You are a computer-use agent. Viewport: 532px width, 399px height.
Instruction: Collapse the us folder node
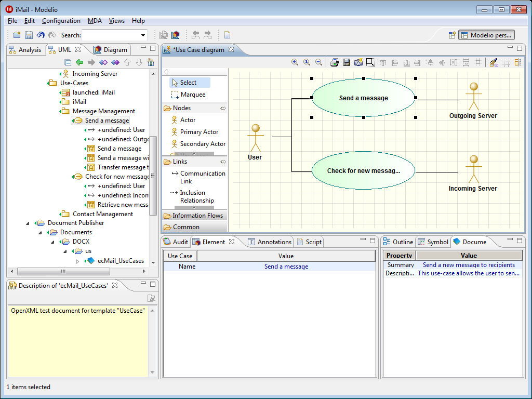[65, 251]
